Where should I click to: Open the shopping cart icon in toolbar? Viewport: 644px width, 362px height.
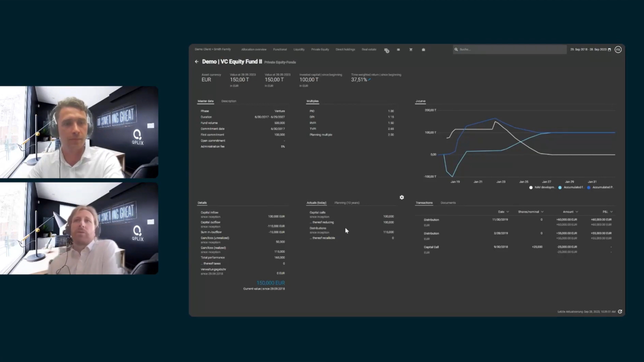click(411, 50)
